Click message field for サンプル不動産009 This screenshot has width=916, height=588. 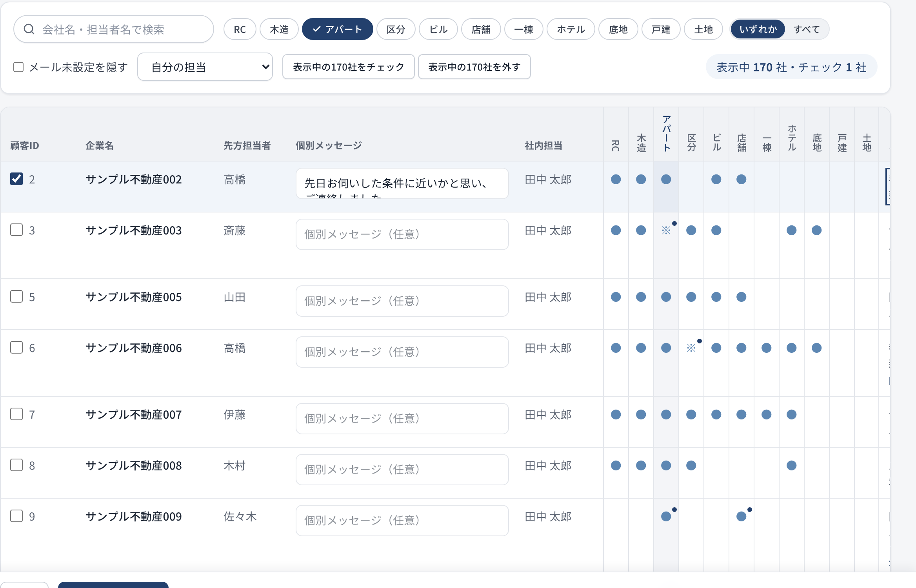coord(402,521)
